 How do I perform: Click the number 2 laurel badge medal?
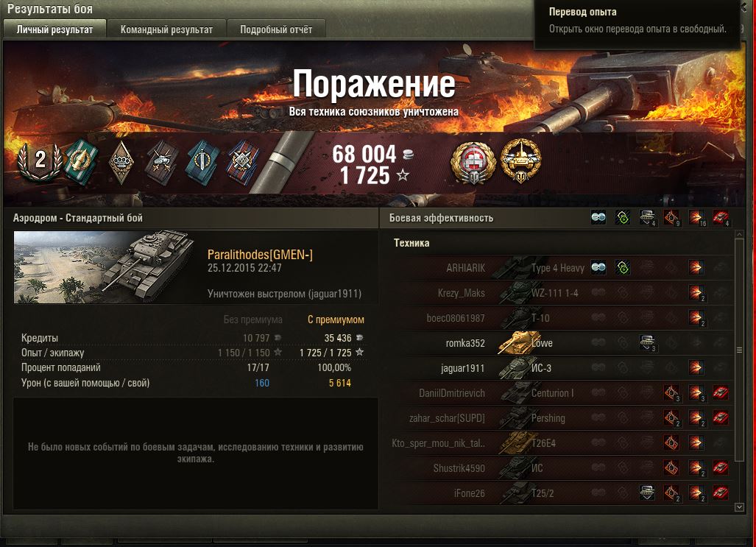(40, 161)
